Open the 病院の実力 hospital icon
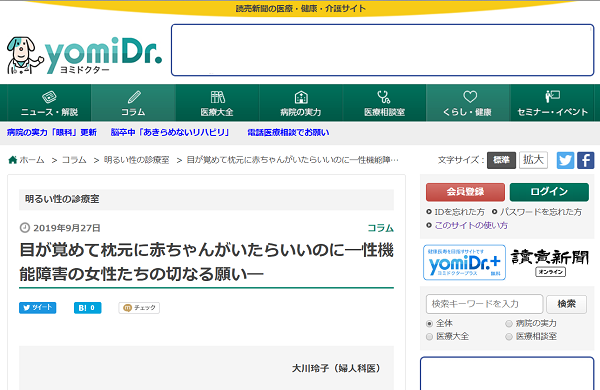Screen dimensions: 600x390 [301, 97]
